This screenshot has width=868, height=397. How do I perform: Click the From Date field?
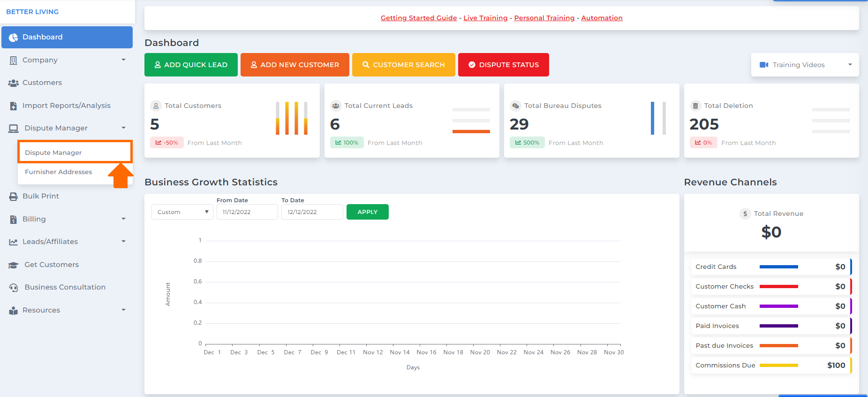247,212
